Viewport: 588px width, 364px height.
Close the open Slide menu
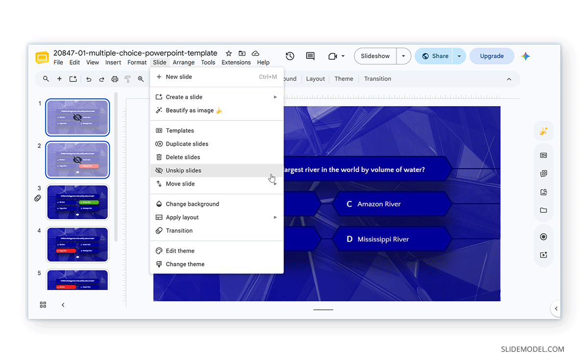pyautogui.click(x=160, y=63)
